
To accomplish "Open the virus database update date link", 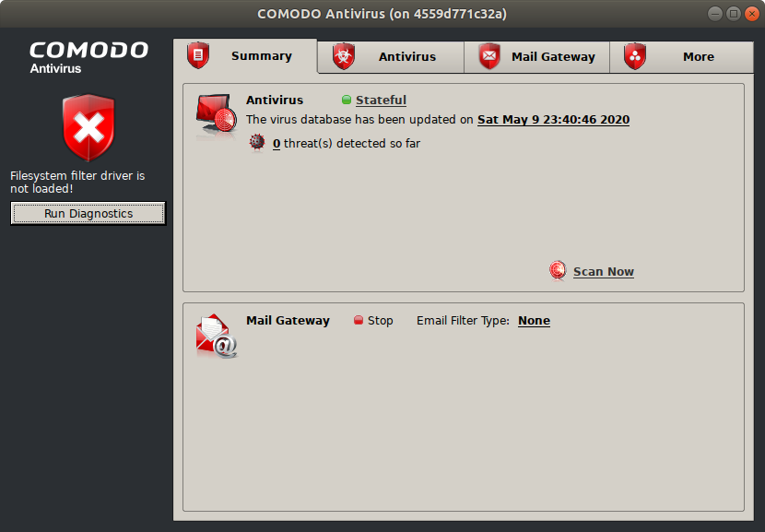I will pos(553,120).
